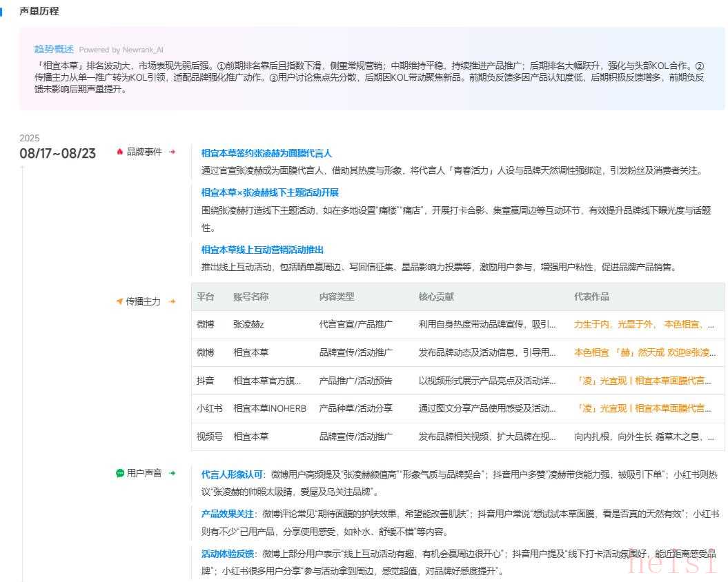Open 视频号 work 向内扎根，向外生长 link
The width and height of the screenshot is (728, 582).
(x=644, y=436)
